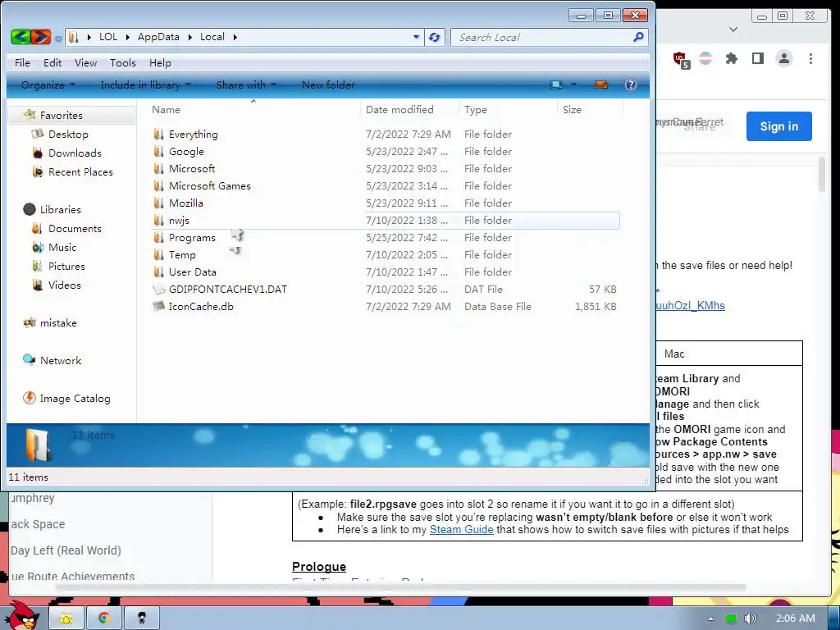Click the refresh button beside address bar
This screenshot has height=630, width=840.
[435, 37]
